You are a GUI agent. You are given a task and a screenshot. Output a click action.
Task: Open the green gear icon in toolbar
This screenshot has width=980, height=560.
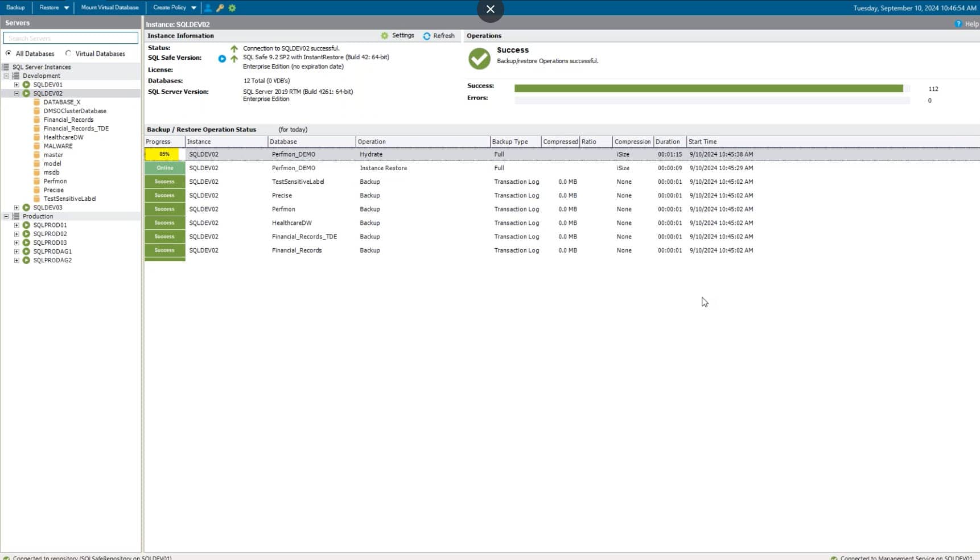pos(232,8)
